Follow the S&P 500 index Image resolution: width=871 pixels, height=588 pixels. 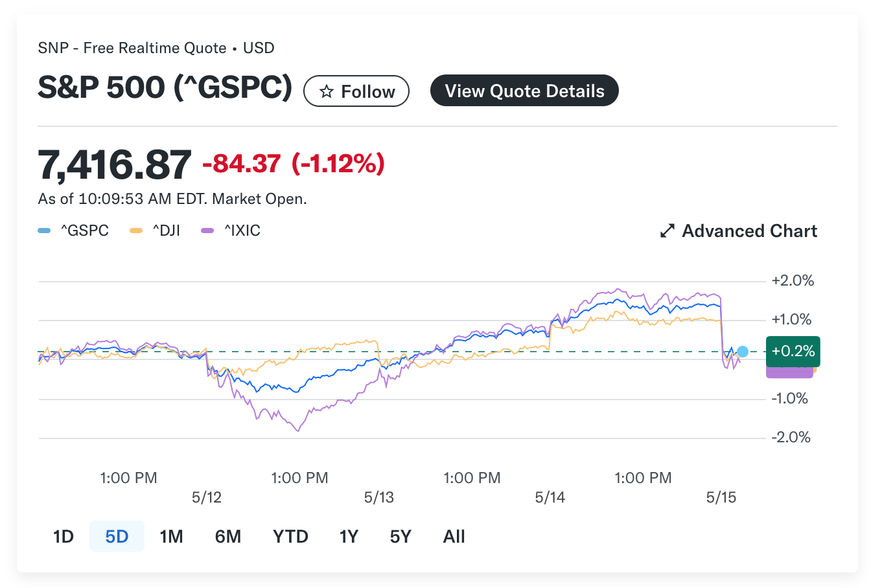click(356, 91)
